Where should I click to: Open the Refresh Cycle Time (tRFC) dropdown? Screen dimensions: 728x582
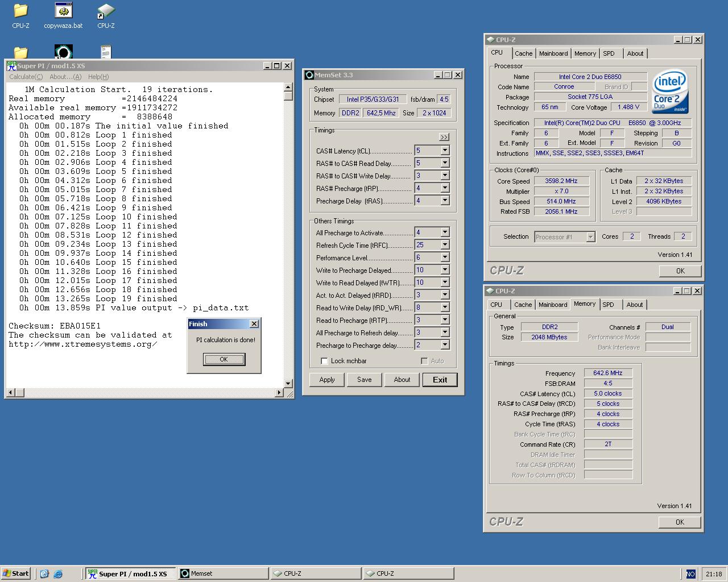pyautogui.click(x=445, y=245)
